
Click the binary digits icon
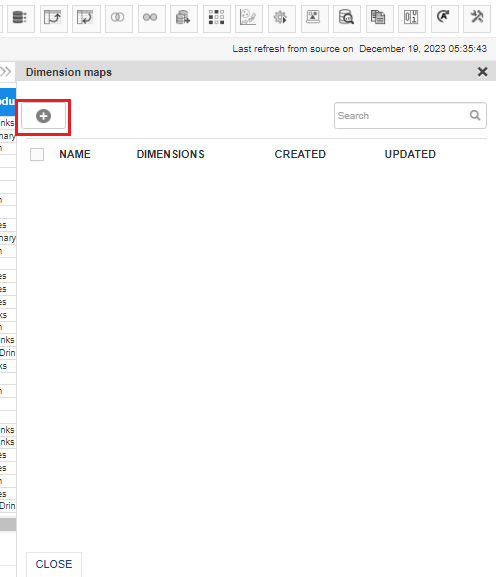click(412, 18)
